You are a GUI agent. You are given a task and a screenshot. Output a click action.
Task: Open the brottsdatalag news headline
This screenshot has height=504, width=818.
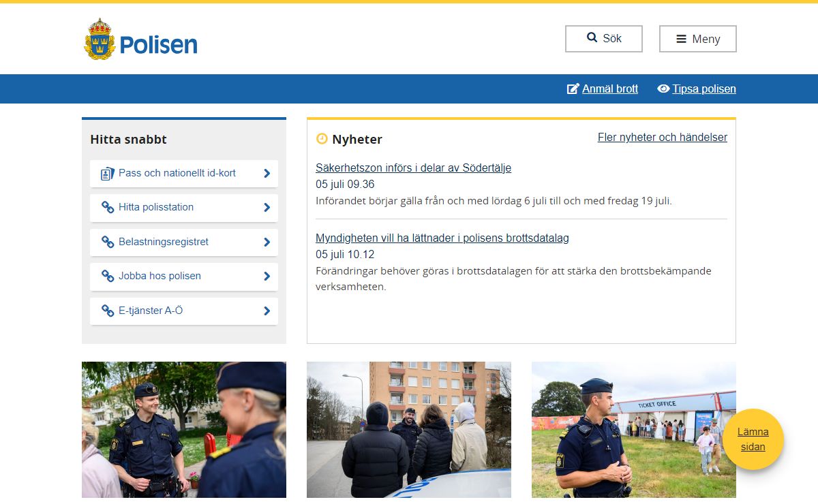click(x=442, y=238)
